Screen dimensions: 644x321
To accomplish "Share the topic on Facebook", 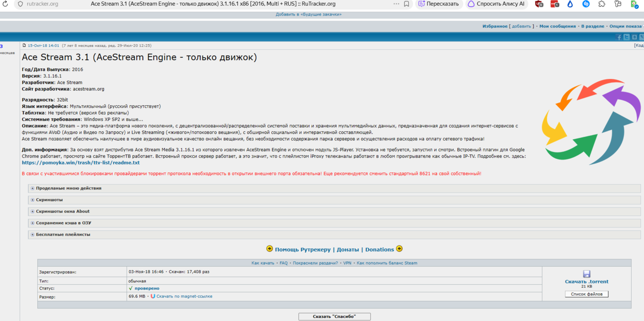I will coord(619,37).
